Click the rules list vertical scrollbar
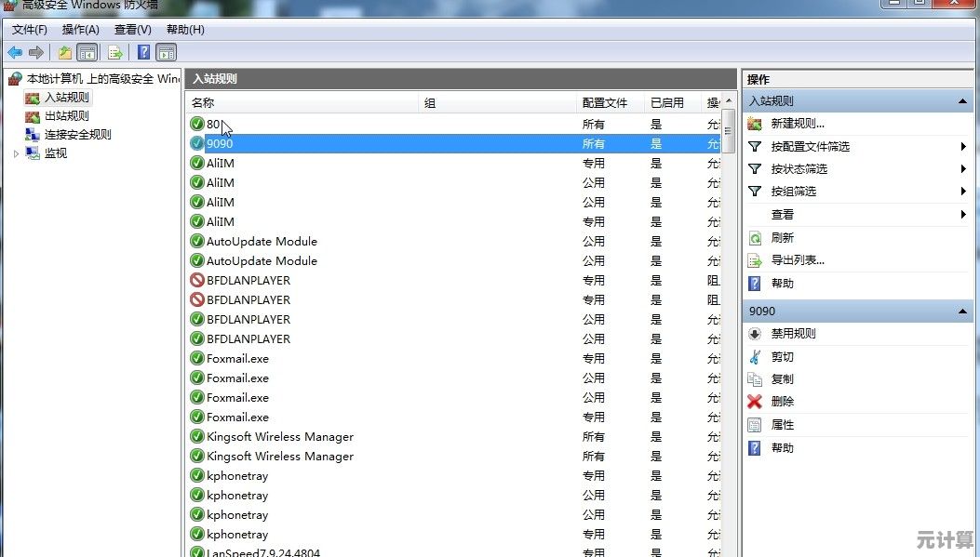This screenshot has height=557, width=980. click(x=729, y=325)
